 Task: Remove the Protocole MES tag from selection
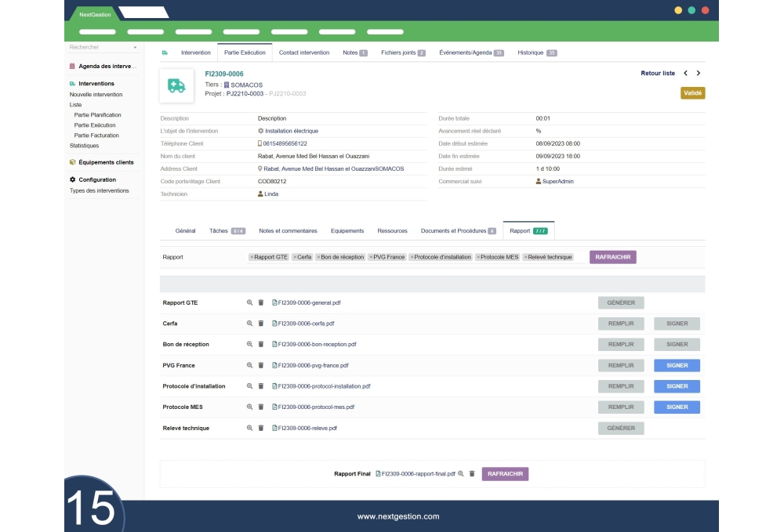(x=478, y=257)
